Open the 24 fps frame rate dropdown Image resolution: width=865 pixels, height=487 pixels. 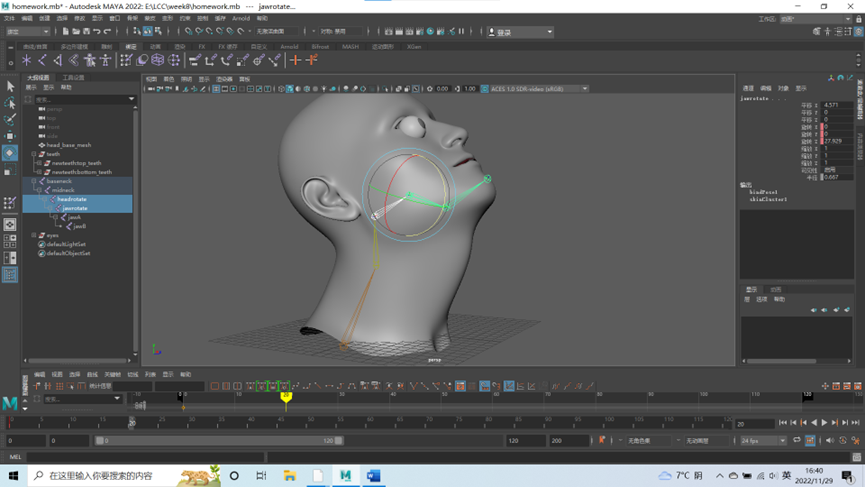pos(763,441)
